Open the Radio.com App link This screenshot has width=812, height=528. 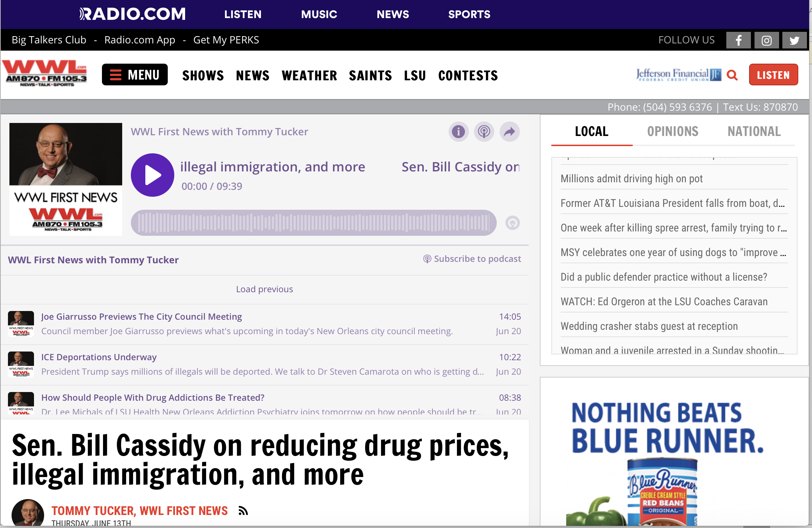[x=140, y=40]
